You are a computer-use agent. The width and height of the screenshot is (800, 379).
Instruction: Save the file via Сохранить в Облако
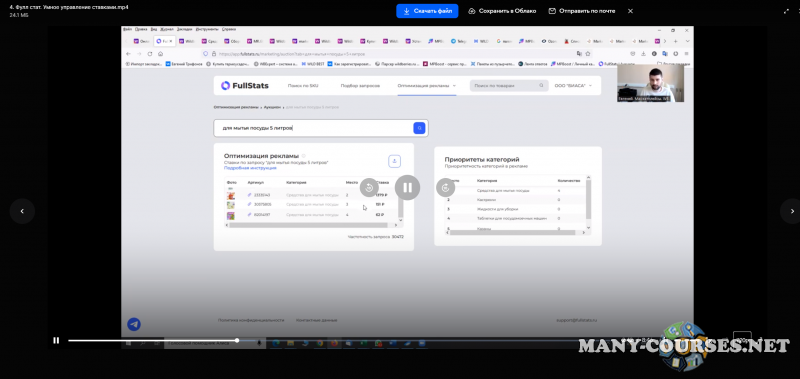pyautogui.click(x=502, y=11)
